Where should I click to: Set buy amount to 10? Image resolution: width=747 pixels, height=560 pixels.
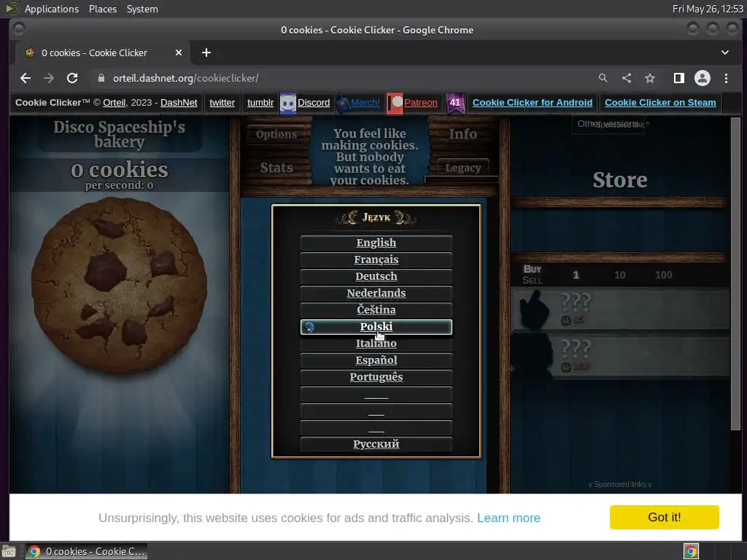click(620, 275)
